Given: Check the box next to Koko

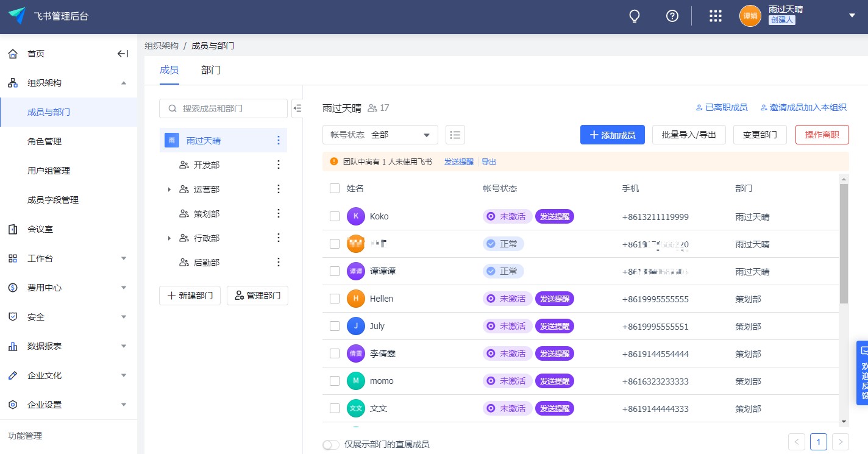Looking at the screenshot, I should [335, 216].
